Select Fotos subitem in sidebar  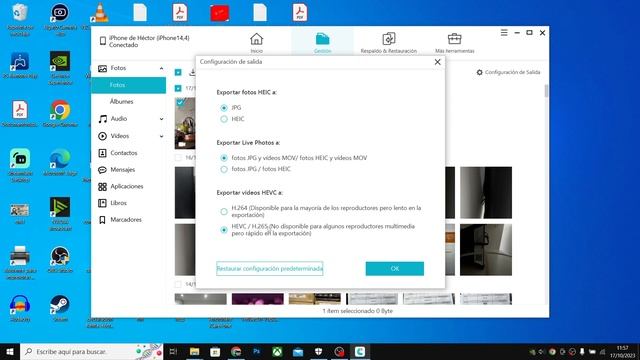tap(129, 85)
